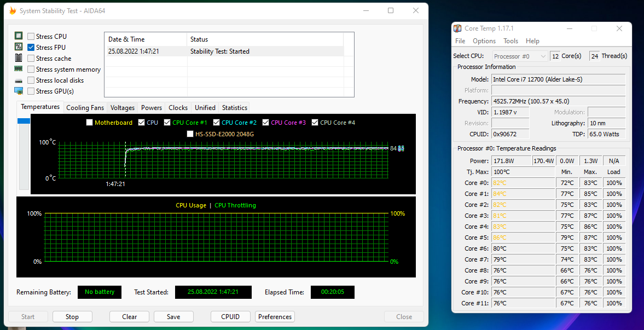Viewport: 644px width, 330px height.
Task: Click the Save button
Action: 173,317
